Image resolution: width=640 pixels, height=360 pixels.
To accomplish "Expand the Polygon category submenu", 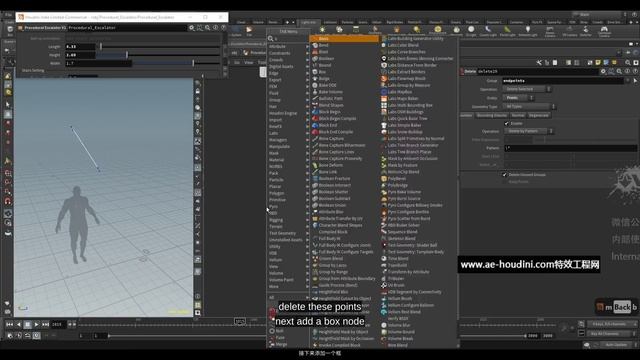I will pos(288,193).
